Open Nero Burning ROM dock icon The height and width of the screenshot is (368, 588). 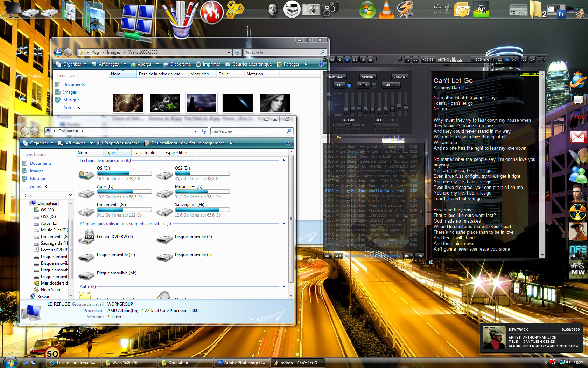coord(212,12)
